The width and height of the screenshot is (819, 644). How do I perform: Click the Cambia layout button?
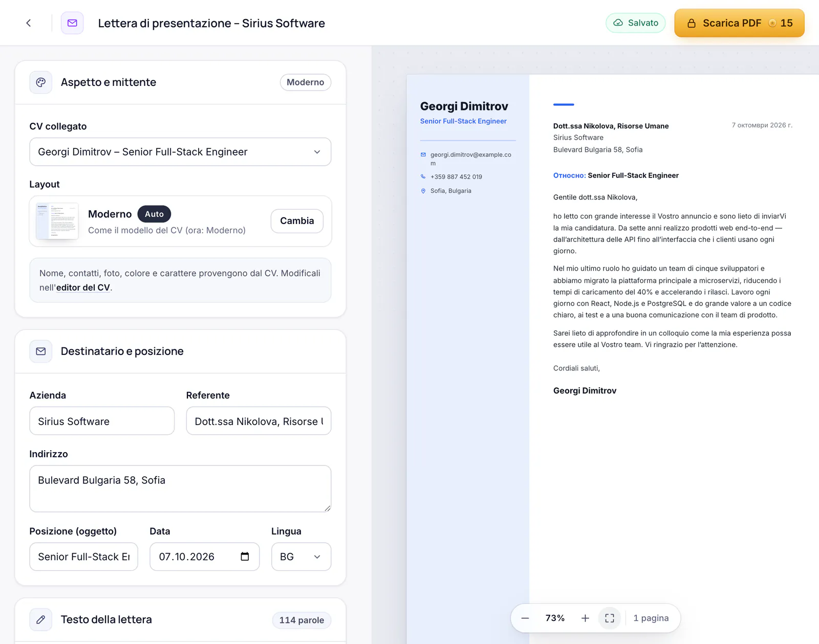(297, 221)
